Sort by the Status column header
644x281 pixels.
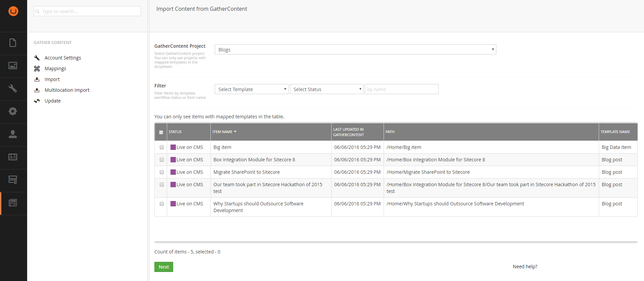pyautogui.click(x=175, y=132)
